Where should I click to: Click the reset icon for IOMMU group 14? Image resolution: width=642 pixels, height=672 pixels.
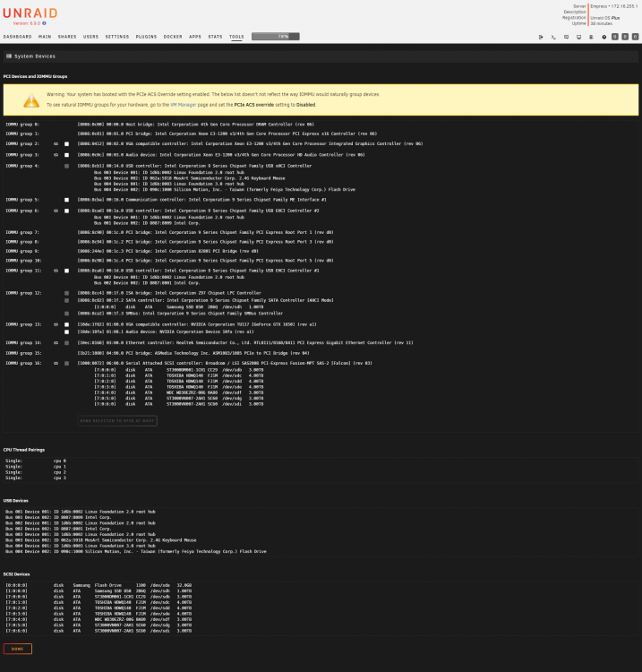56,343
